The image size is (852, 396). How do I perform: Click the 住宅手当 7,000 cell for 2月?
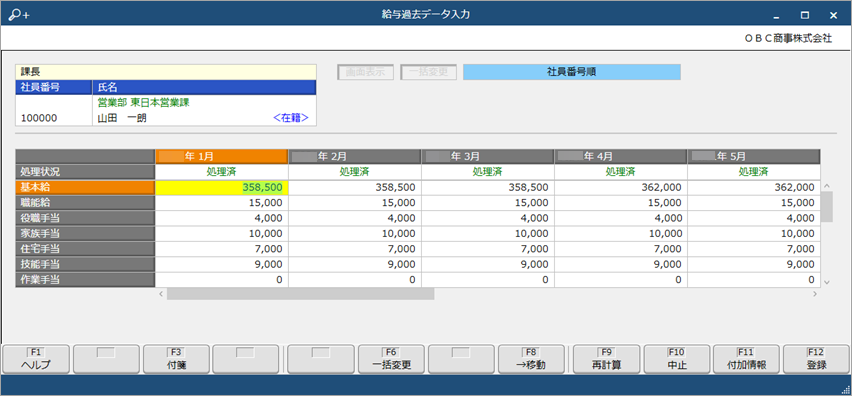point(355,249)
